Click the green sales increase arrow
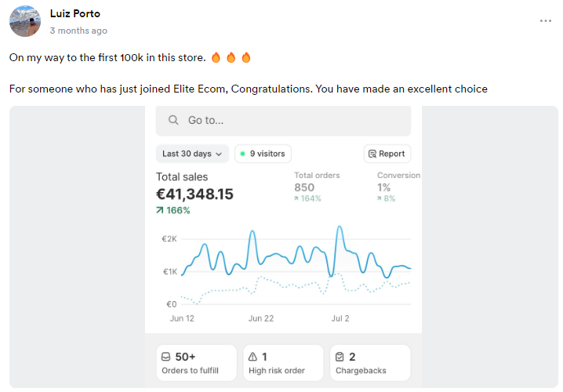 pos(161,210)
